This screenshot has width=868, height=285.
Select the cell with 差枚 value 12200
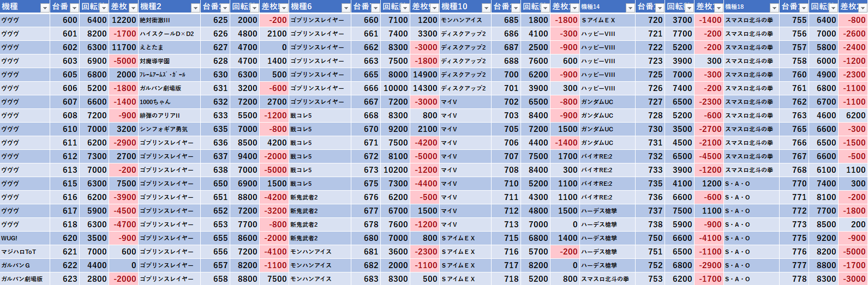click(x=124, y=20)
